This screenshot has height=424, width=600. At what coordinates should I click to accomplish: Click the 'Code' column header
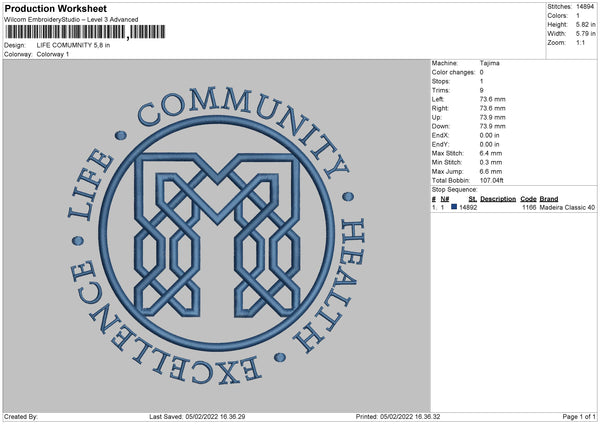point(528,199)
